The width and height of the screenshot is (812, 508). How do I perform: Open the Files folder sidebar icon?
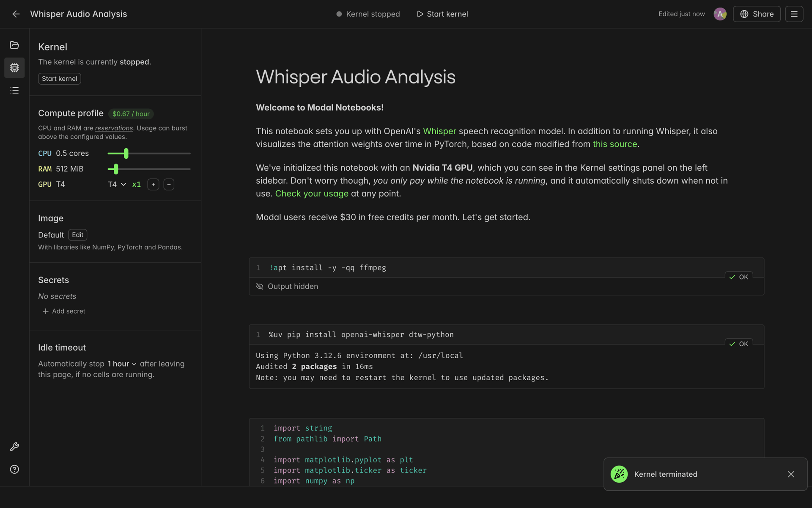coord(14,45)
